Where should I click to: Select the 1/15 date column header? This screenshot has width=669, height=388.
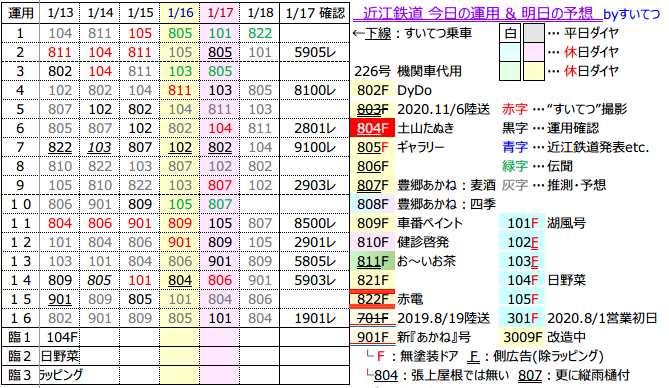click(140, 13)
